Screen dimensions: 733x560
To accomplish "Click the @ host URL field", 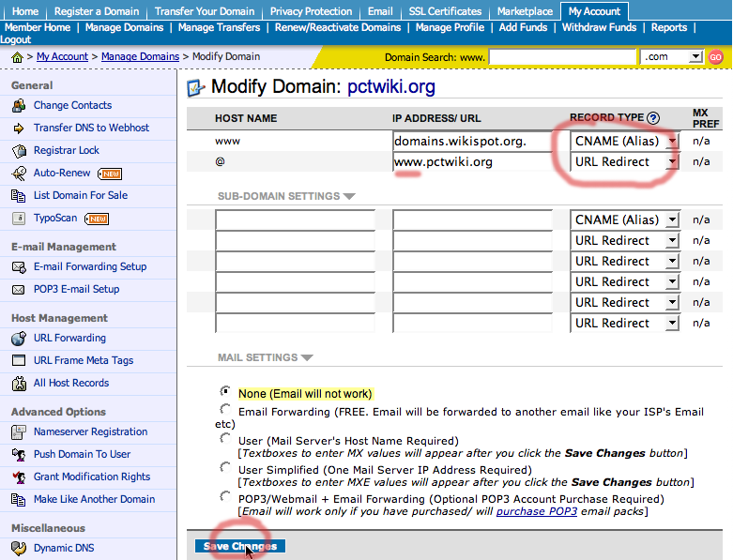I will coord(472,162).
